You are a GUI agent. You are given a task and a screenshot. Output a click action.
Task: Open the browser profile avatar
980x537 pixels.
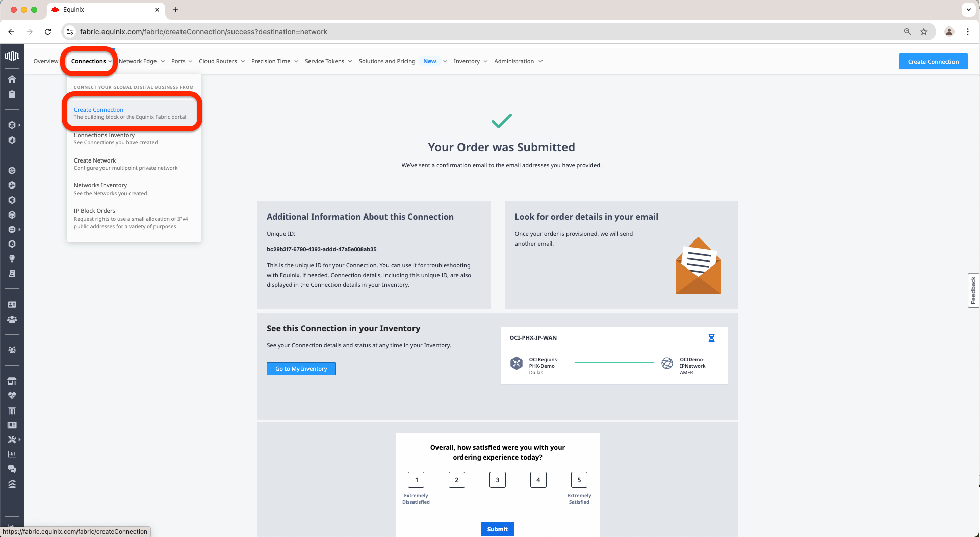pyautogui.click(x=949, y=32)
